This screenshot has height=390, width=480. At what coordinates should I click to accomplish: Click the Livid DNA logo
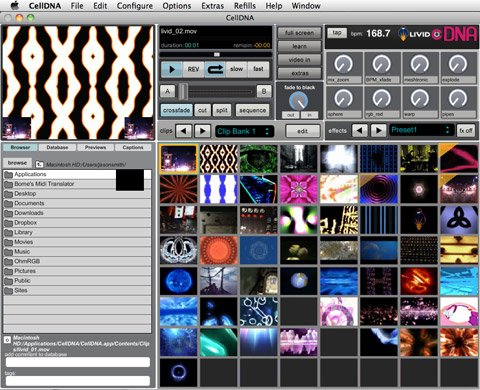(x=438, y=34)
